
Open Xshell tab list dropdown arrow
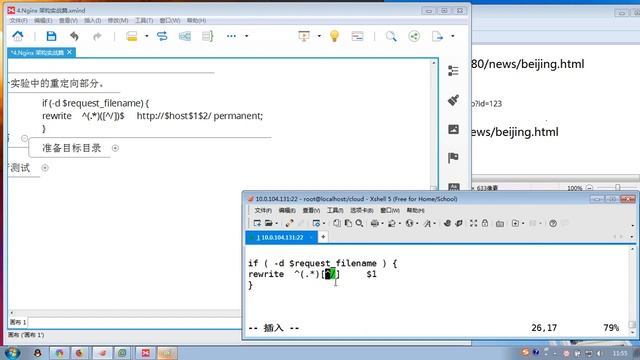(x=631, y=237)
